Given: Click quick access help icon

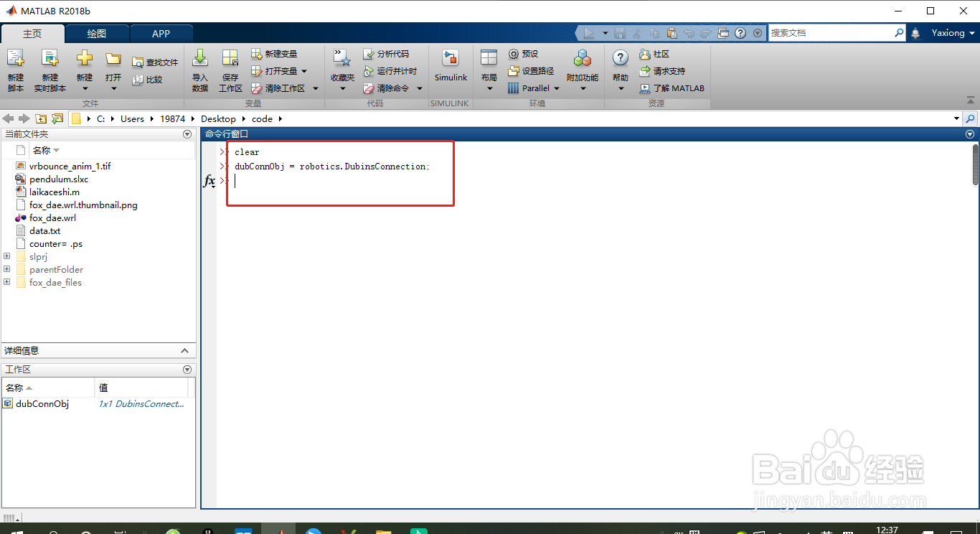Looking at the screenshot, I should click(740, 33).
